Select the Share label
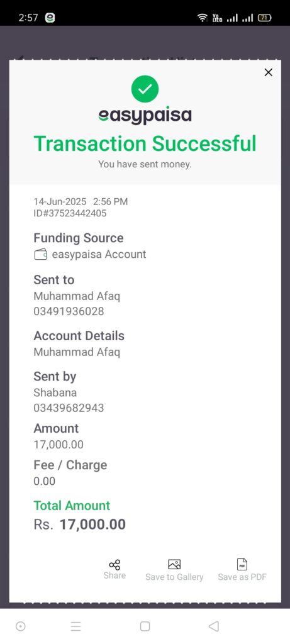Viewport: 290px width, 644px height. [114, 575]
